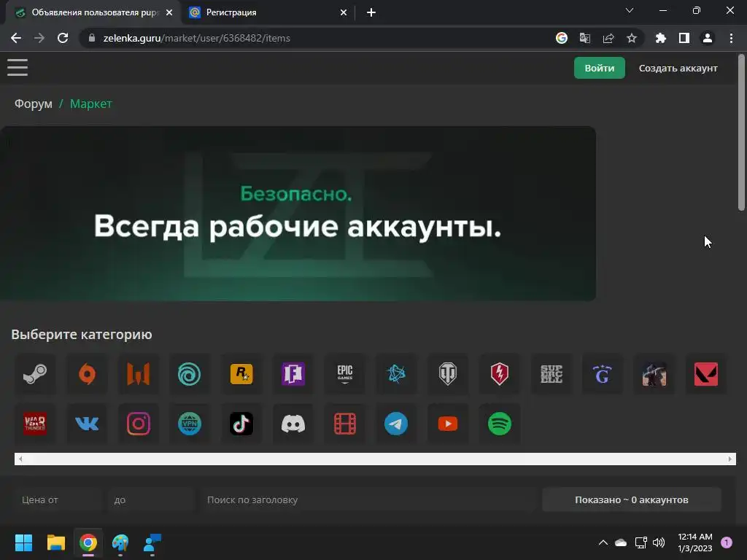The height and width of the screenshot is (560, 747).
Task: Select the VPN category icon
Action: (190, 424)
